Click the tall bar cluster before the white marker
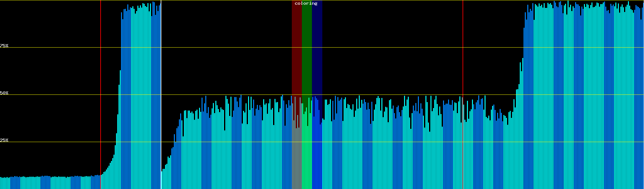 141,94
